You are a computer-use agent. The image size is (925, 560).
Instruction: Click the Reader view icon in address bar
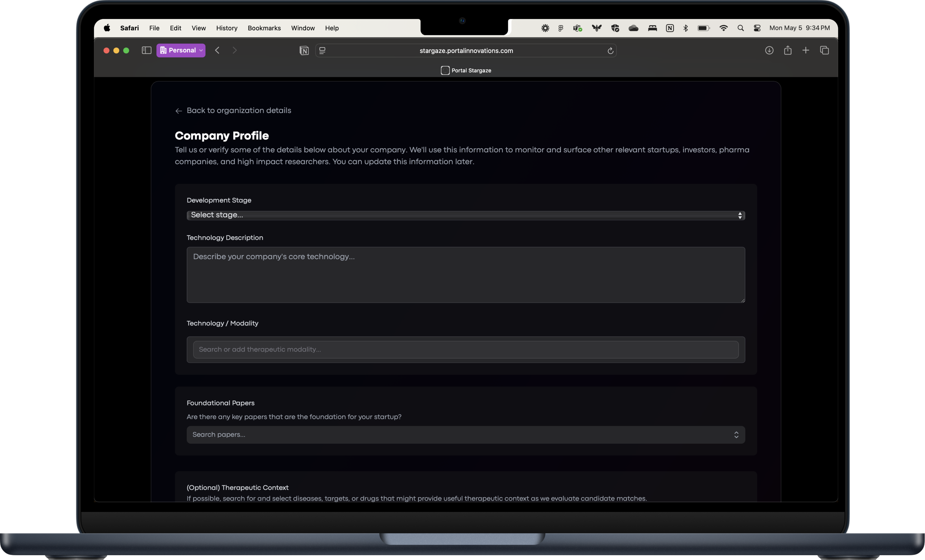tap(322, 51)
